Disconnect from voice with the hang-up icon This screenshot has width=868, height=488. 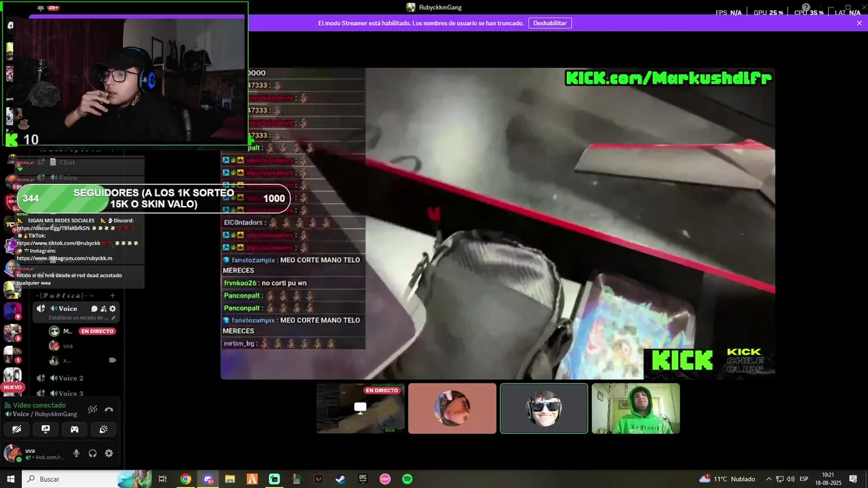(x=108, y=409)
